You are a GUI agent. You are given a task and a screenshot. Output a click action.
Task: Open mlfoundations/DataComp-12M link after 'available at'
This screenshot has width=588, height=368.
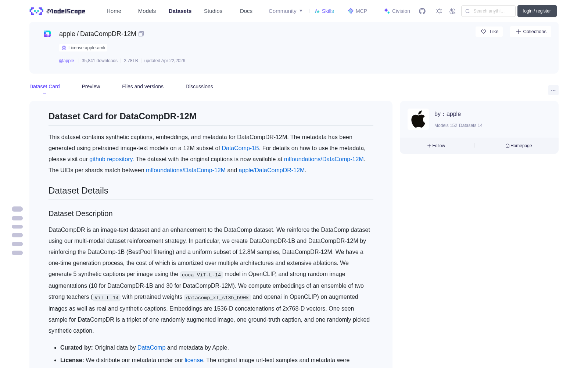pos(324,159)
